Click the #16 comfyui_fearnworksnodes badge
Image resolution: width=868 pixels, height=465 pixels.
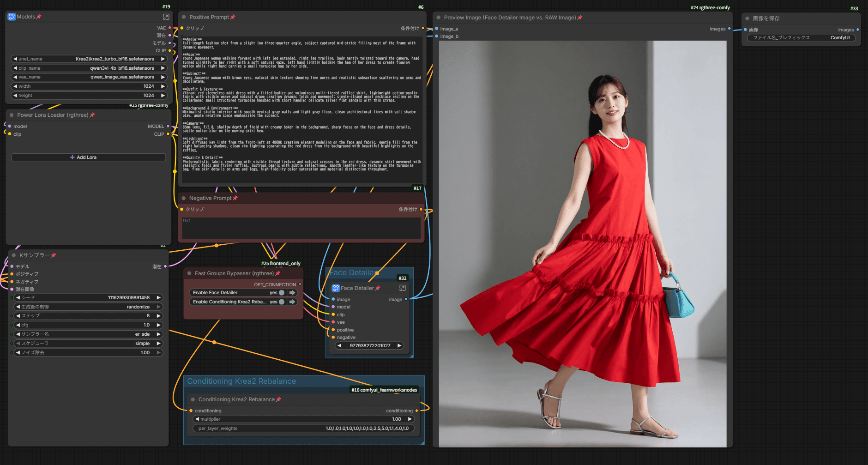(384, 390)
